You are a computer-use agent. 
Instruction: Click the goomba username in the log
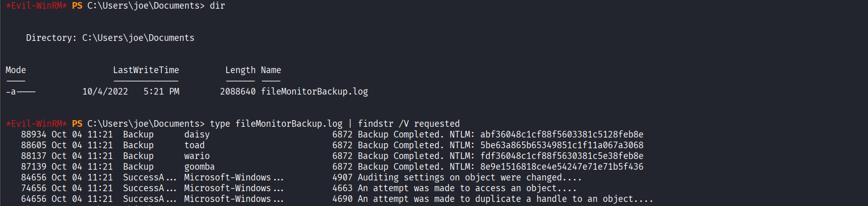coord(200,167)
